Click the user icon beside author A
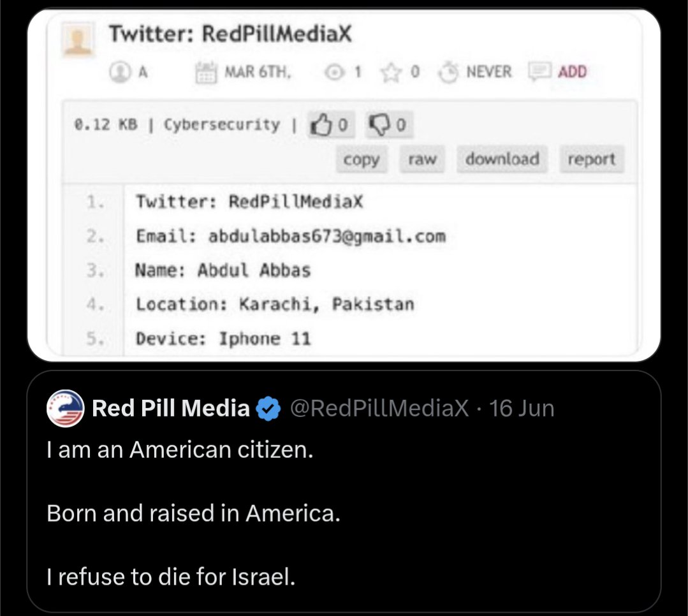Image resolution: width=688 pixels, height=616 pixels. 120,72
